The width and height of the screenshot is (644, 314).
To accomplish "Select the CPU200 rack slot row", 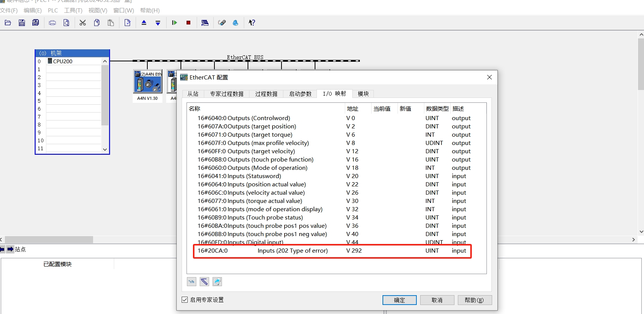I will coord(73,61).
